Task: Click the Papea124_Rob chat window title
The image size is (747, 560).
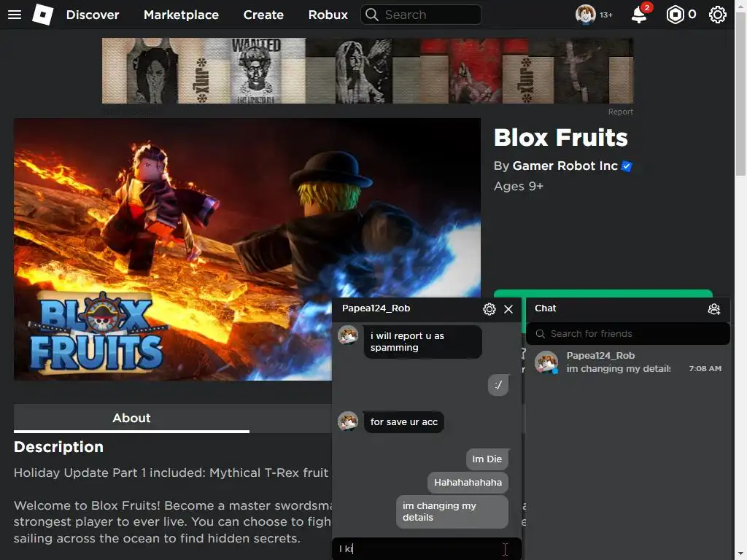Action: [x=376, y=308]
